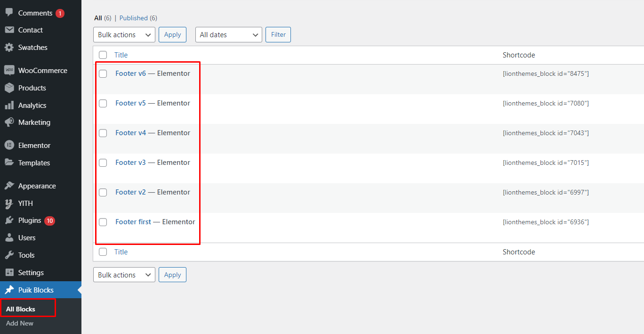
Task: Open Add New under Puik Blocks
Action: (20, 324)
